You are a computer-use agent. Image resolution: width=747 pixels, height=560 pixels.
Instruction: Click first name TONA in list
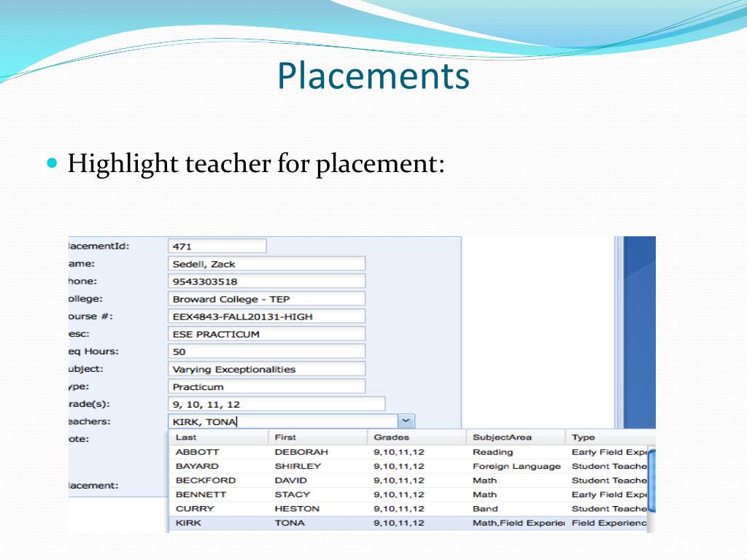click(290, 523)
